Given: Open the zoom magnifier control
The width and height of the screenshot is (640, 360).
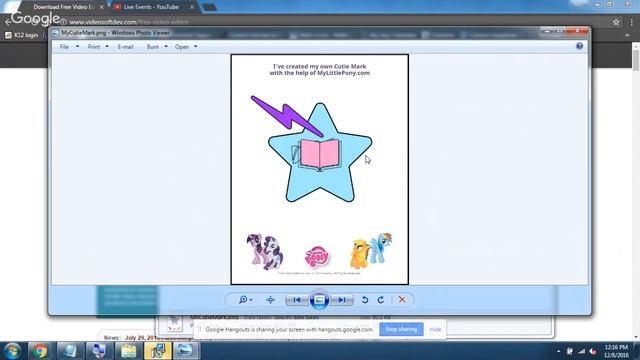Looking at the screenshot, I should [x=245, y=300].
